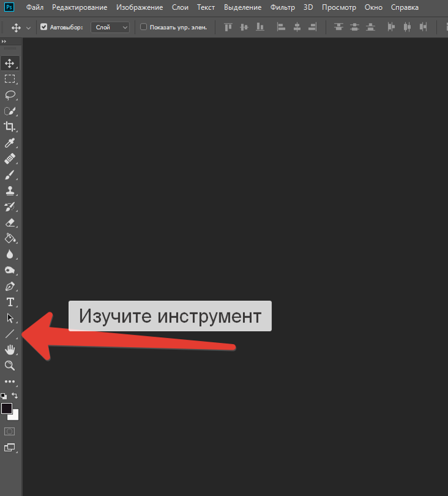Select the Rectangular Marquee tool
448x496 pixels.
click(x=10, y=79)
